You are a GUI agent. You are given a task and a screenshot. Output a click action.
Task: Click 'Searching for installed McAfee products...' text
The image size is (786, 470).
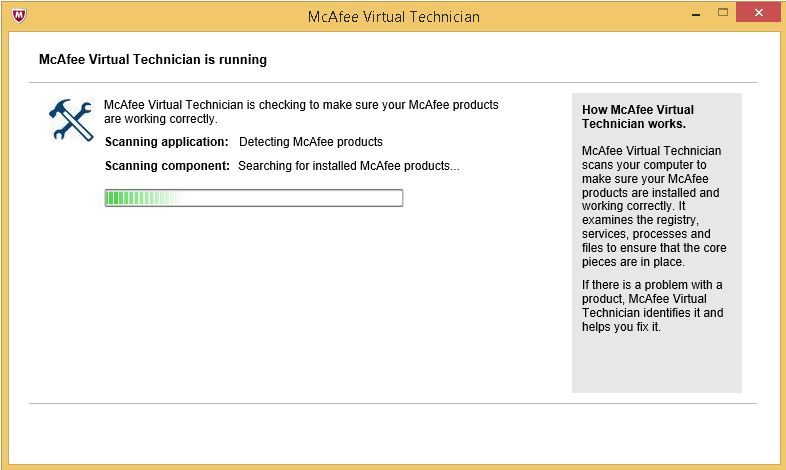pos(349,166)
